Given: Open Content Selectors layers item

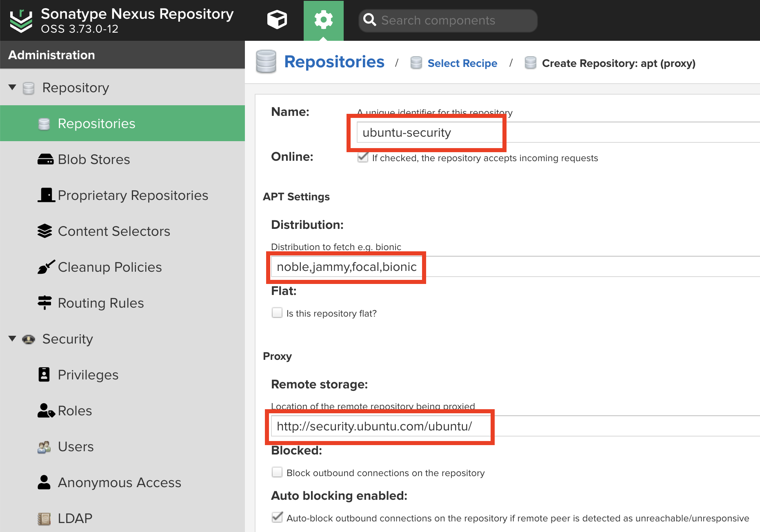Looking at the screenshot, I should coord(113,231).
